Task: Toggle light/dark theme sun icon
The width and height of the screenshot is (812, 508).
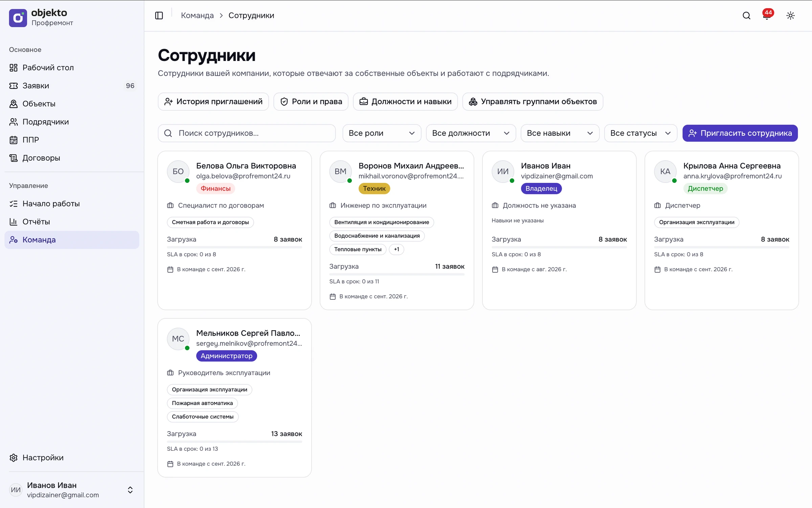Action: 790,16
